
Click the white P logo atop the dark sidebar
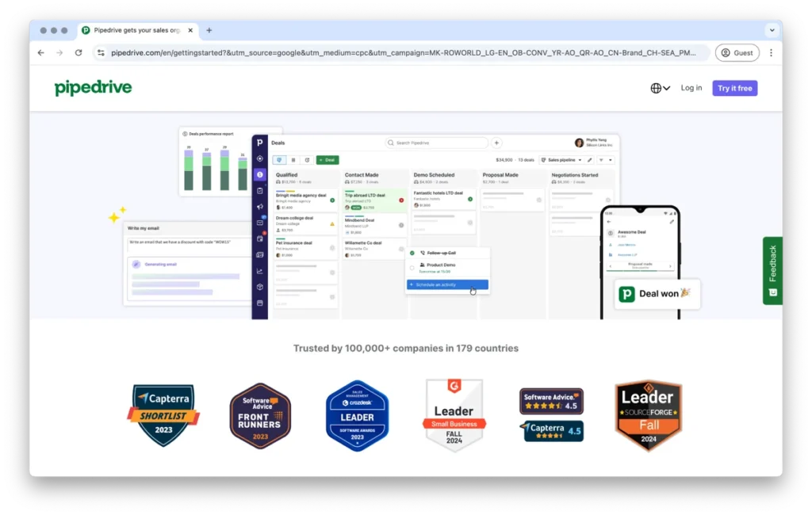(260, 143)
